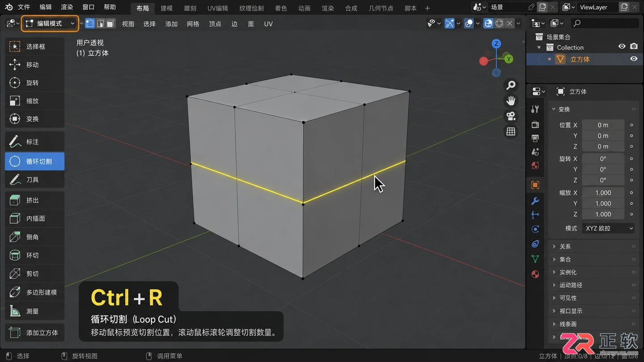Open the 模式 XYZ 欧拉 rotation dropdown
This screenshot has width=644, height=362.
coord(608,228)
